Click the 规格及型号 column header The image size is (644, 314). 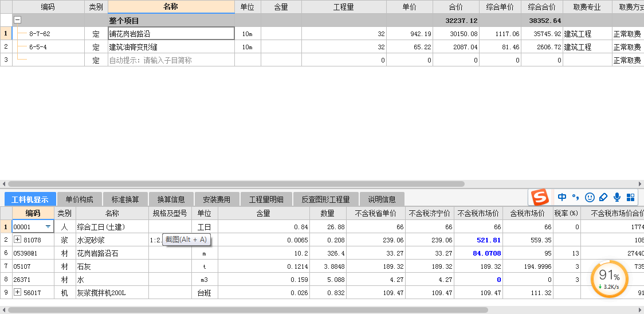pos(170,213)
